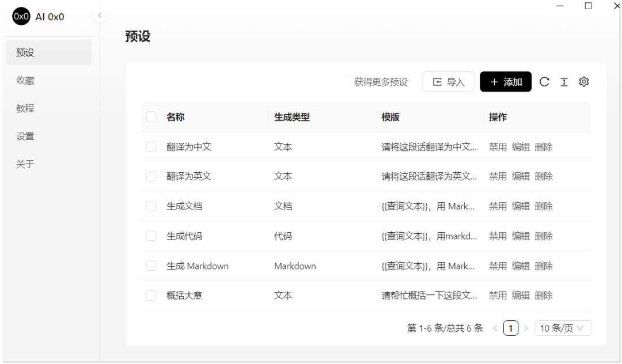Click the AI 0x0 app logo

[21, 16]
